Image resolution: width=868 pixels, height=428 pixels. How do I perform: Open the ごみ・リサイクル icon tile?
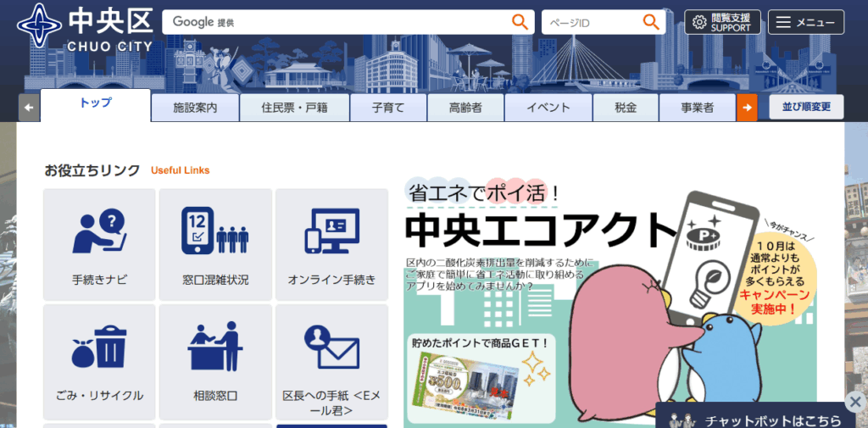pos(99,360)
